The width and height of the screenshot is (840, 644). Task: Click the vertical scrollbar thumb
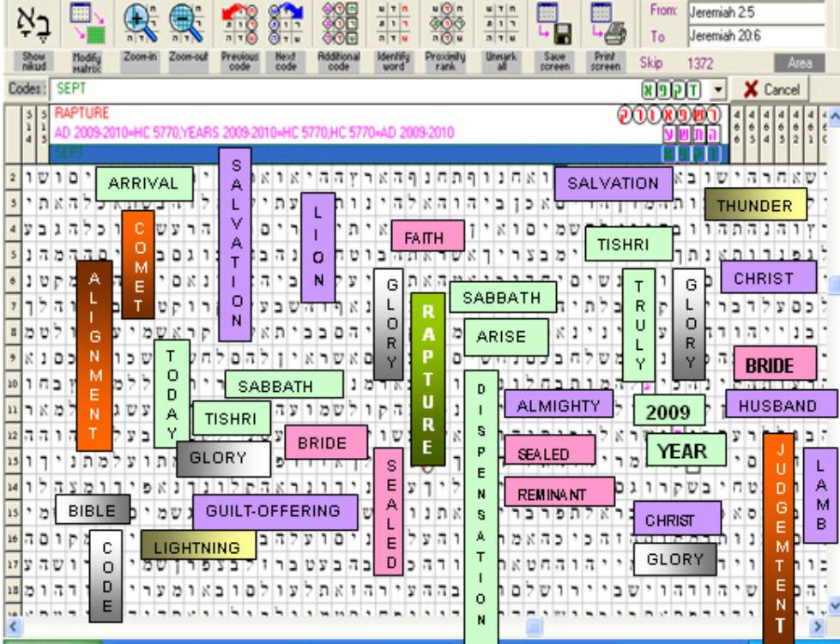834,285
